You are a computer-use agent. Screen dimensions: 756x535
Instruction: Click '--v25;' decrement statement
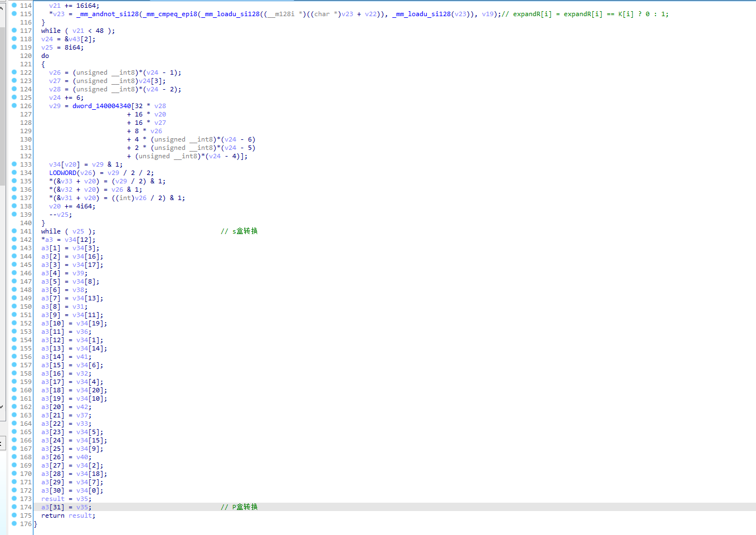coord(60,215)
